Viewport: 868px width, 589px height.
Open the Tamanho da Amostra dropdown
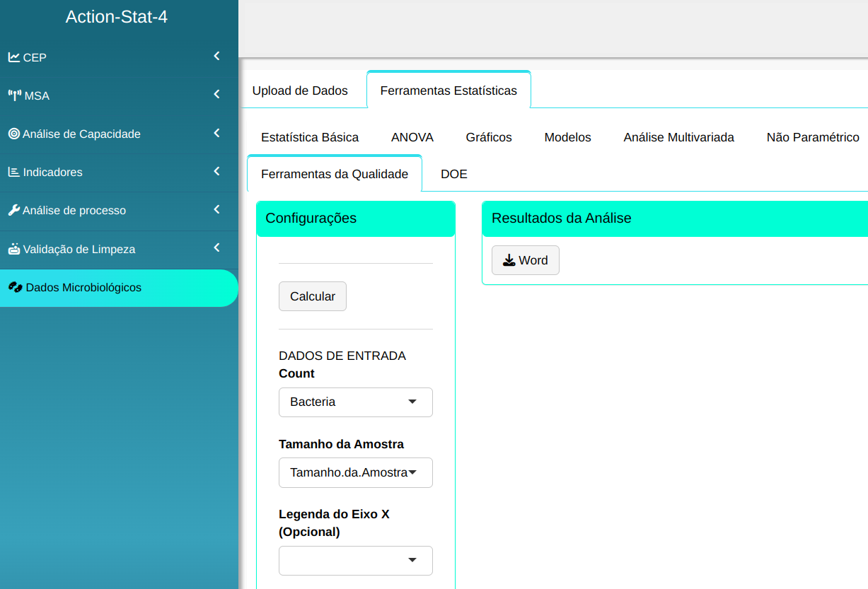355,472
